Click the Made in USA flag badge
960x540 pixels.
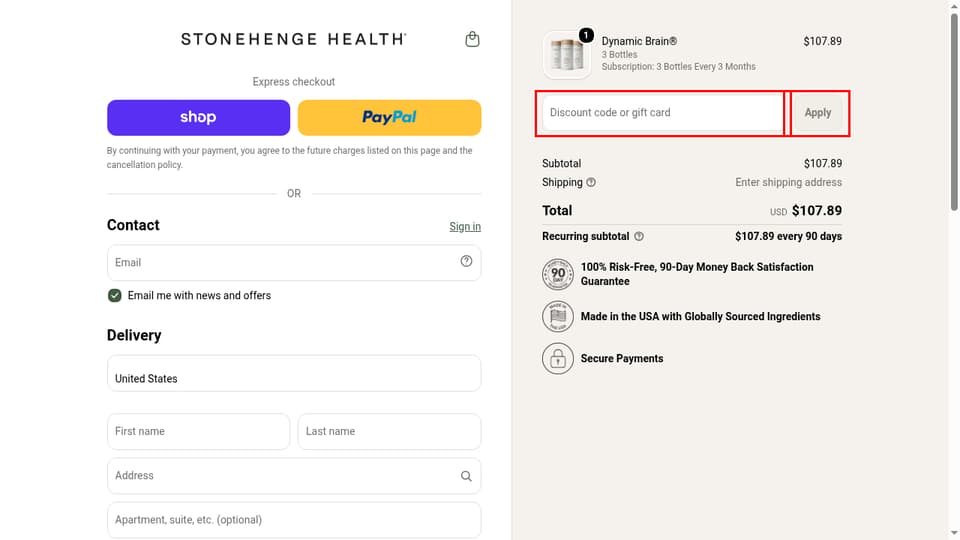pos(558,317)
